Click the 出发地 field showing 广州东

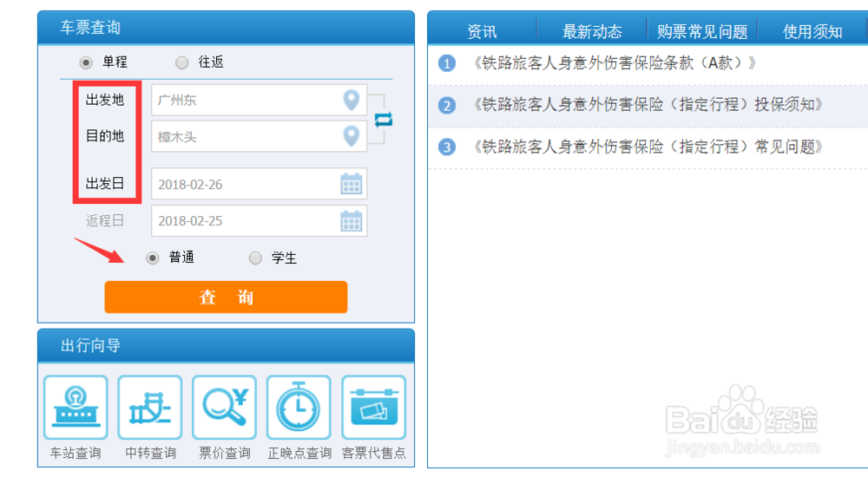click(259, 100)
